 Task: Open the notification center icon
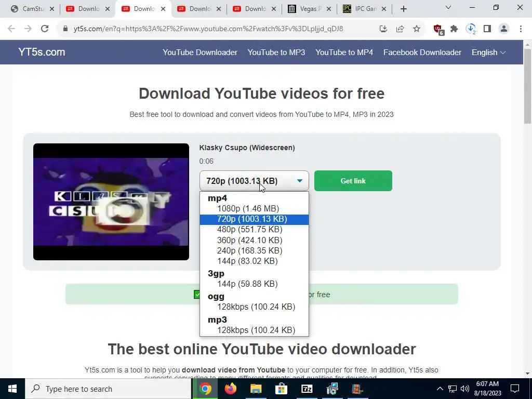[515, 389]
